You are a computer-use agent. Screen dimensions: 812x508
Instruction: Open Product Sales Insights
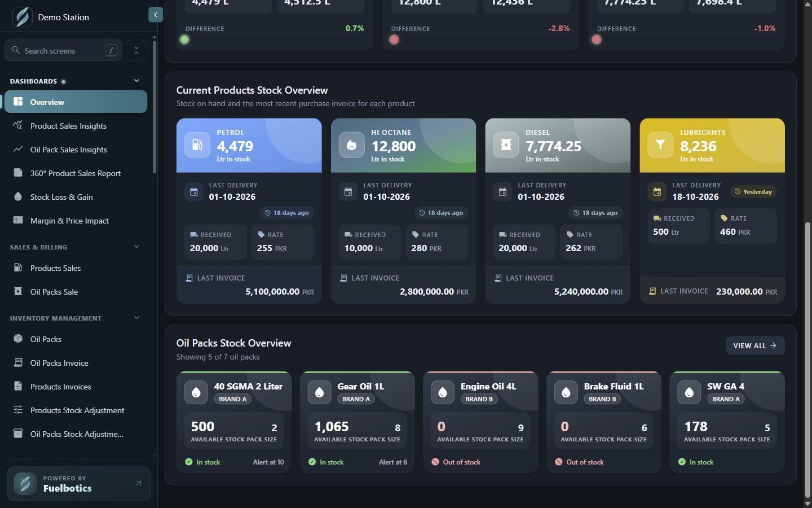[76, 125]
